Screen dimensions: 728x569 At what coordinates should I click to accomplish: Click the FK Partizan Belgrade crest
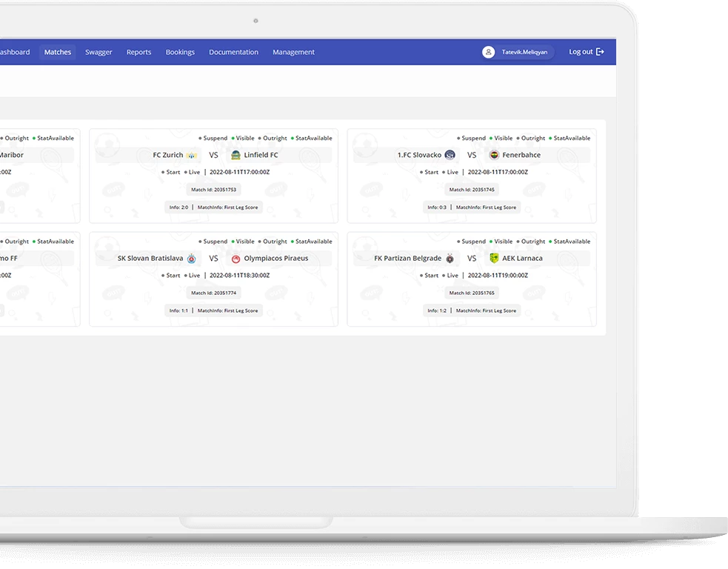point(451,258)
